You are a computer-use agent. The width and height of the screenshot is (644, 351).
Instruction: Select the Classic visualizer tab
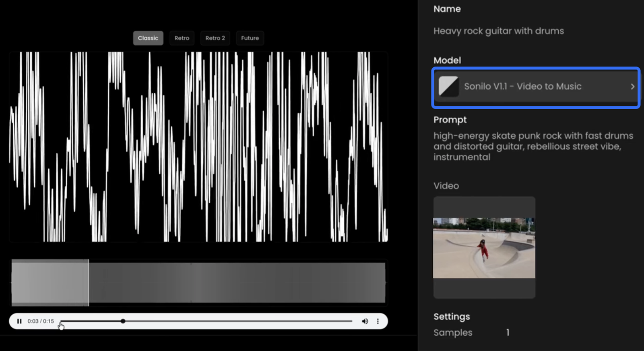148,38
